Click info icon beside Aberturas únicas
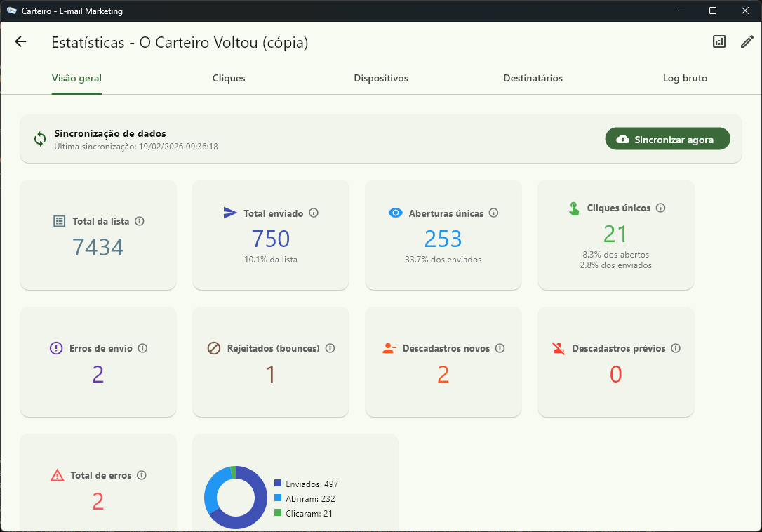 click(x=494, y=213)
